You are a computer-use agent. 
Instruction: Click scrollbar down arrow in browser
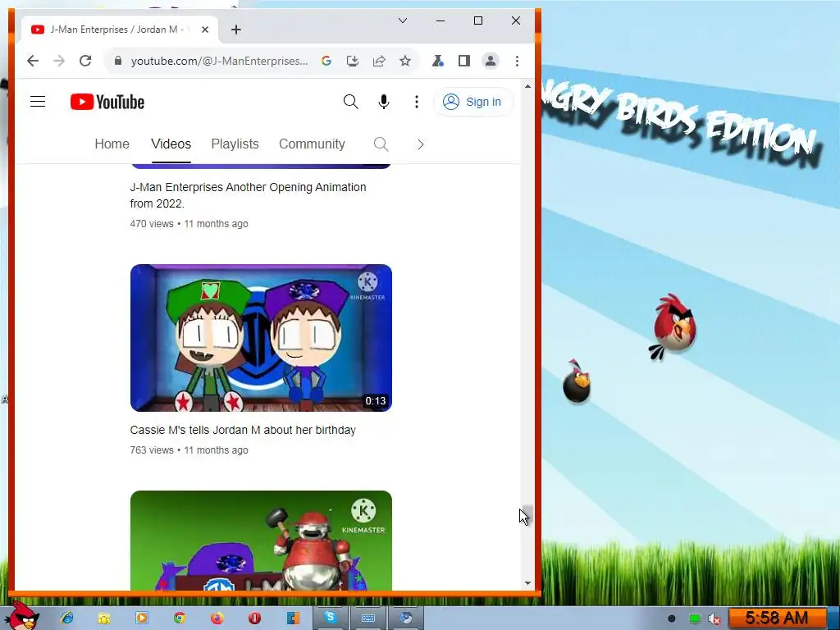pyautogui.click(x=527, y=583)
